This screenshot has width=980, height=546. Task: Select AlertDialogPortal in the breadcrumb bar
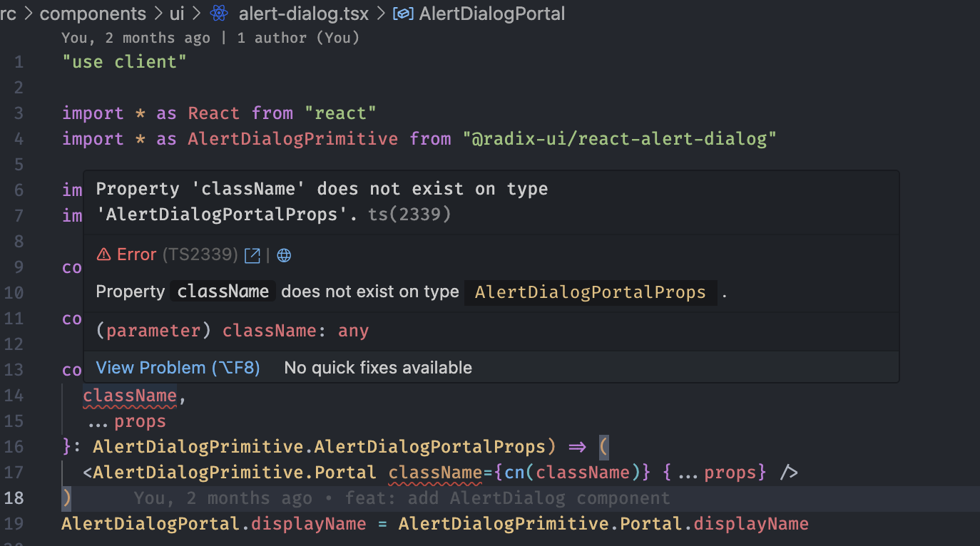[x=491, y=13]
